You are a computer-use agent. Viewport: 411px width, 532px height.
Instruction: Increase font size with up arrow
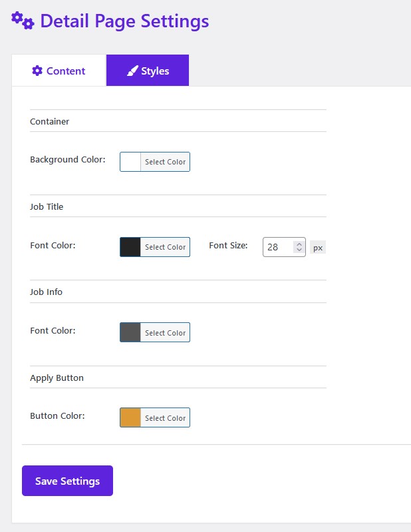pyautogui.click(x=299, y=244)
